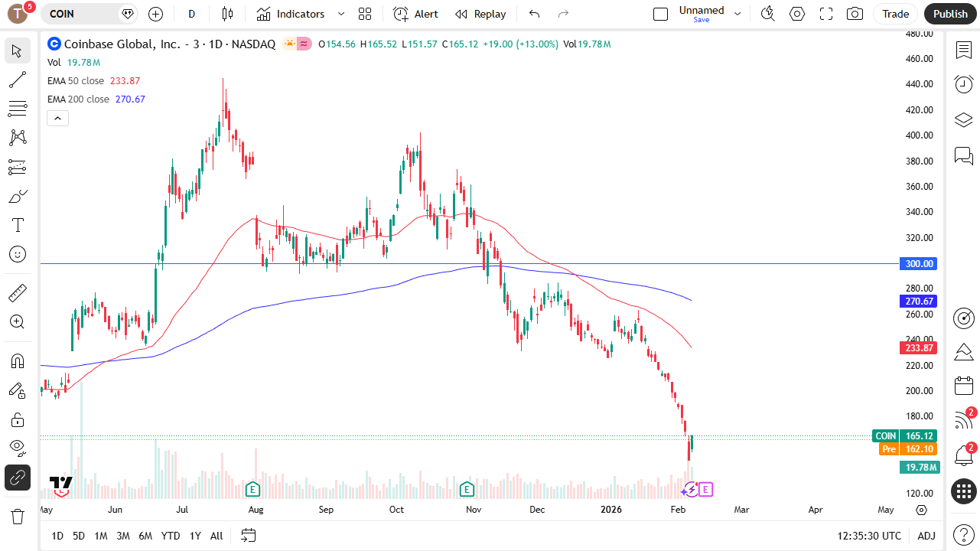Screen dimensions: 980x551
Task: Toggle ADJ adjusted data
Action: 926,536
